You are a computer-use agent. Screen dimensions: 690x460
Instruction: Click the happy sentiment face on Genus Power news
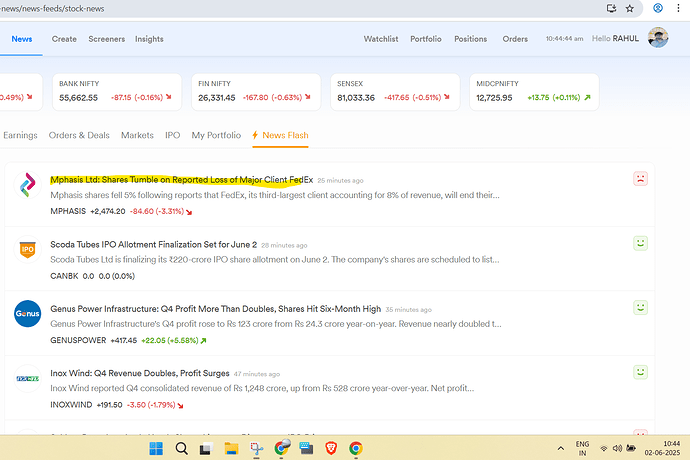coord(640,307)
